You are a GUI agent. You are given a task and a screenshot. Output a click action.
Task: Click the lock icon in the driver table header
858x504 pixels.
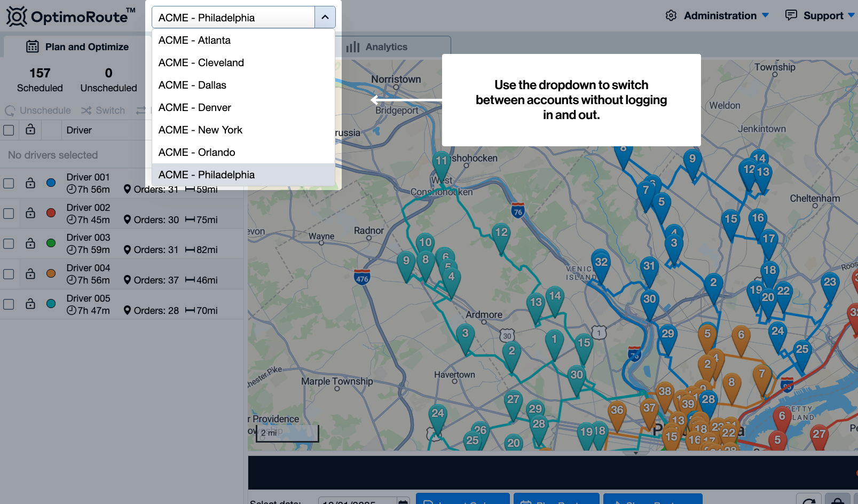tap(30, 129)
